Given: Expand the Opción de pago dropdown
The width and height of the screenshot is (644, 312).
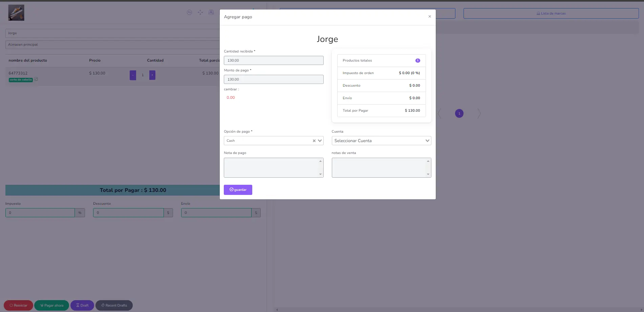Looking at the screenshot, I should point(320,141).
